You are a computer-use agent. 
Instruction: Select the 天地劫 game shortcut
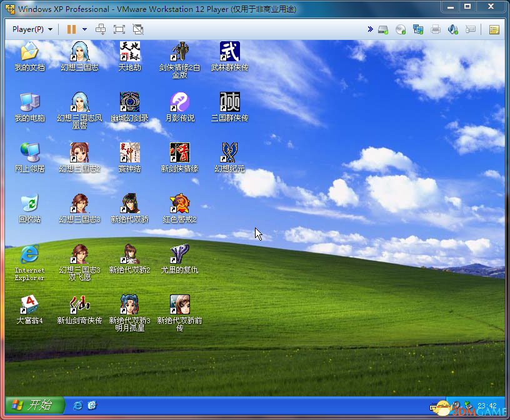click(130, 56)
